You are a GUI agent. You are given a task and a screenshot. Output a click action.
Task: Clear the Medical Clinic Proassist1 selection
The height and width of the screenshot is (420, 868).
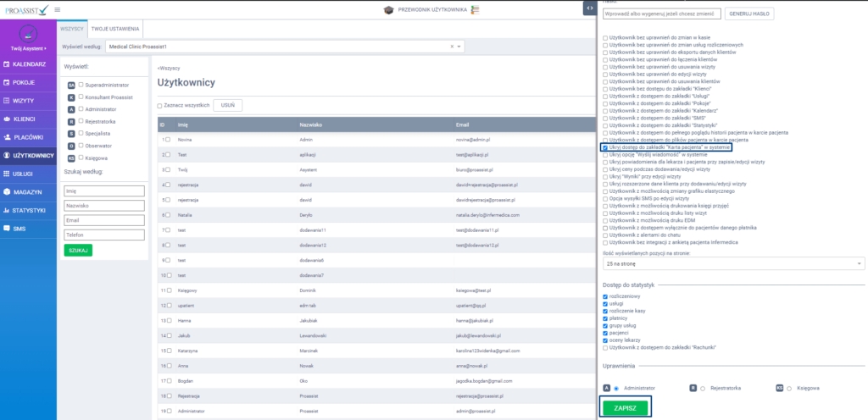coord(451,47)
